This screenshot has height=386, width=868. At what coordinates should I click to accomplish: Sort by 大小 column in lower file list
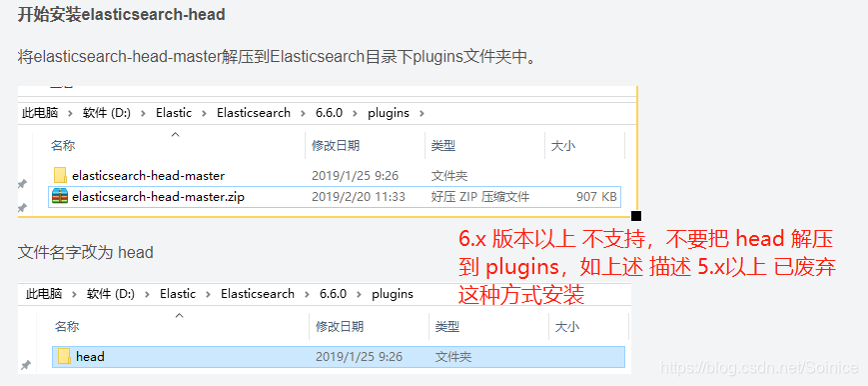tap(567, 327)
